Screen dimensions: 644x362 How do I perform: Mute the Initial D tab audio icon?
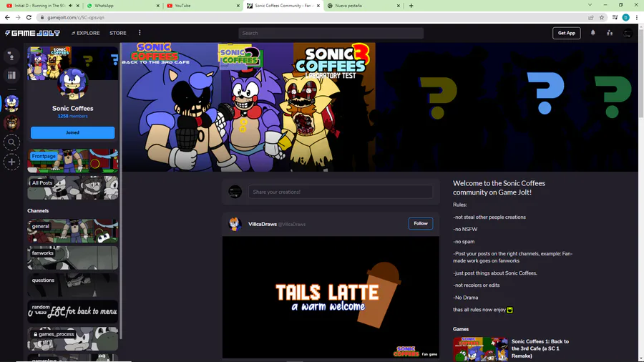[71, 6]
